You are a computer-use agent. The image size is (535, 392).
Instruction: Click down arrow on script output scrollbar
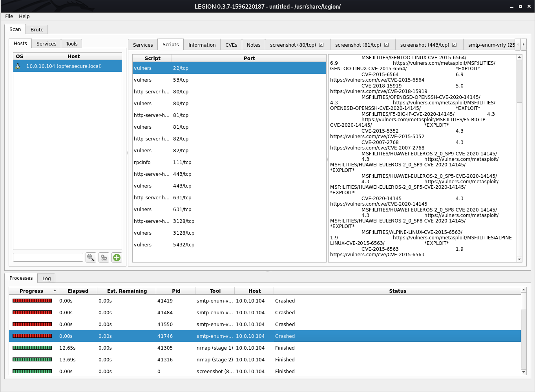[x=519, y=259]
